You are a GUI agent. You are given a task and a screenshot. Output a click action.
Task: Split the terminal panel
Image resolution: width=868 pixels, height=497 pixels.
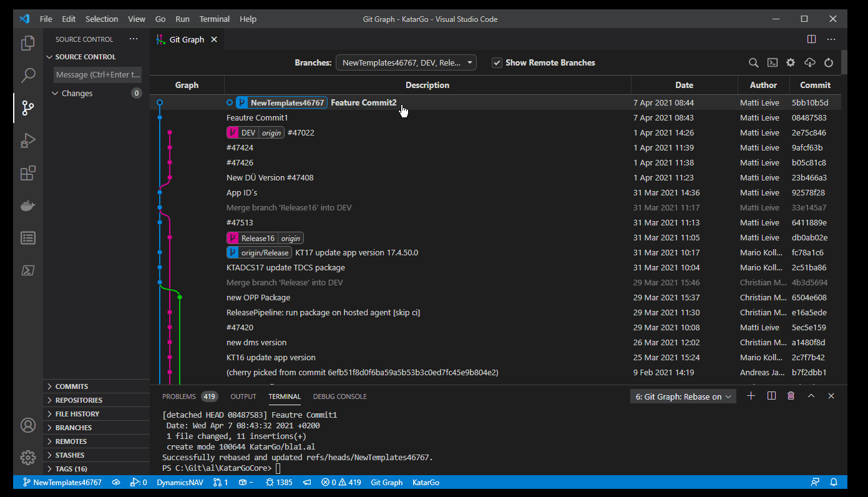pos(771,396)
